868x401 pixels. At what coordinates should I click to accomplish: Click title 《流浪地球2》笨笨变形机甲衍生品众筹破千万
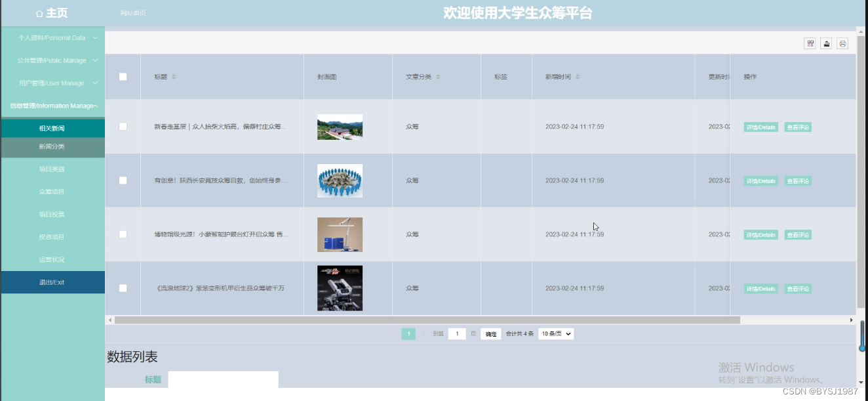pyautogui.click(x=220, y=288)
